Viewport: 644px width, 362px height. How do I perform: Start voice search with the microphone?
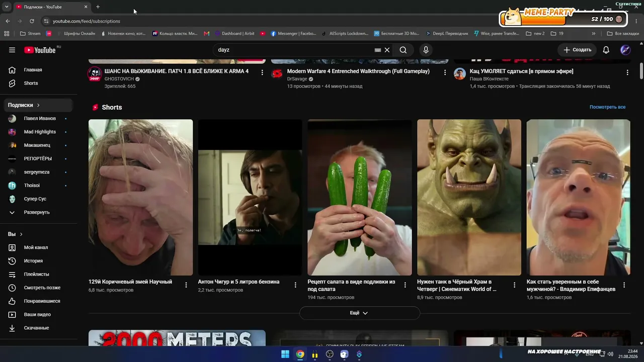(x=426, y=50)
